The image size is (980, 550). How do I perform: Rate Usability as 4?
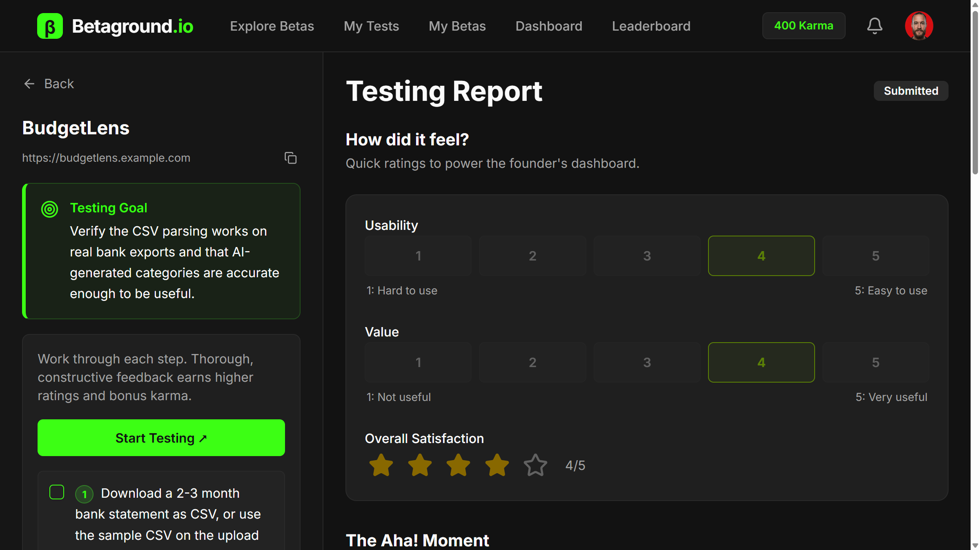point(761,256)
